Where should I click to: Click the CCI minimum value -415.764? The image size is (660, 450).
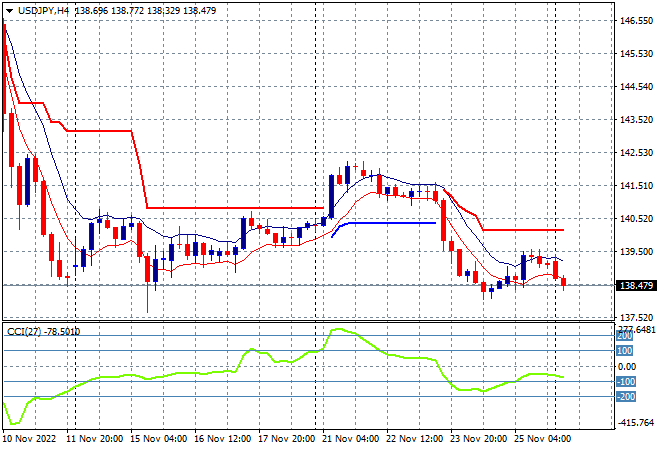click(x=636, y=423)
